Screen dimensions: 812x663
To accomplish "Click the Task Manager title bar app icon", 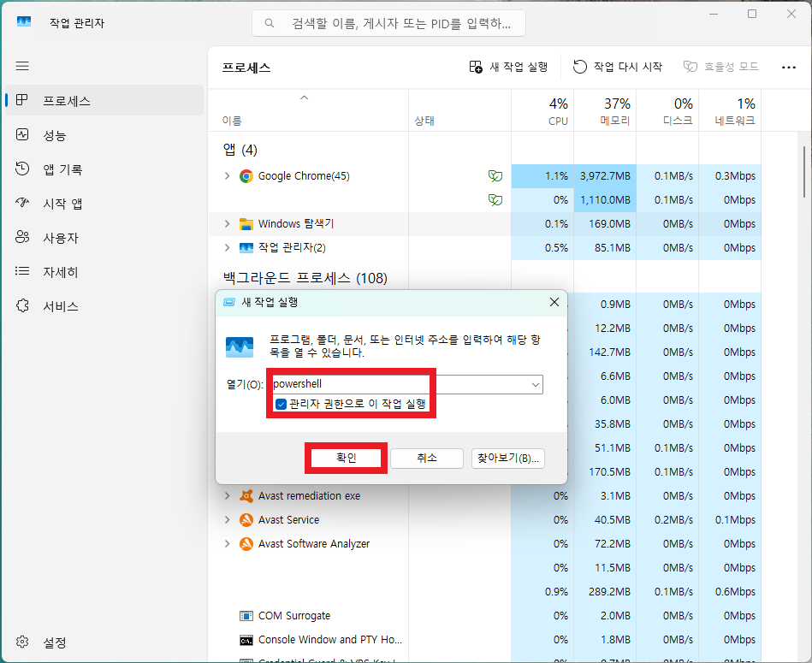I will (x=24, y=21).
